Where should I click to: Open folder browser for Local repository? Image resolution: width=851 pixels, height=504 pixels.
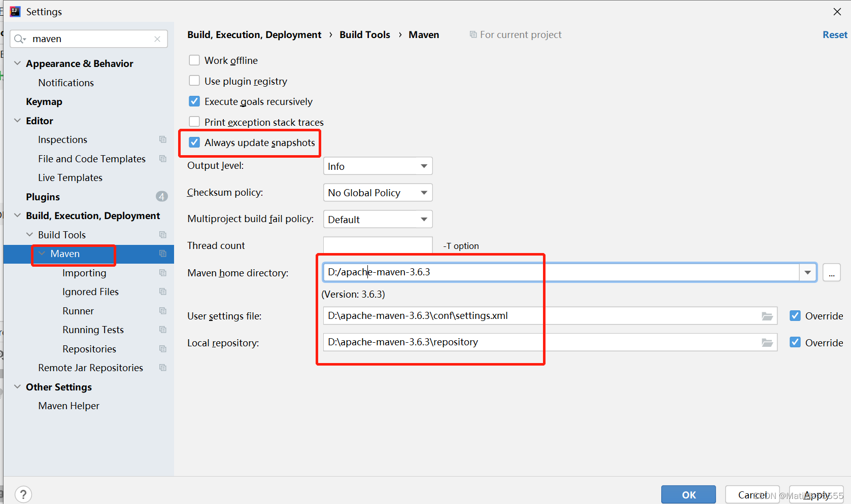point(767,343)
